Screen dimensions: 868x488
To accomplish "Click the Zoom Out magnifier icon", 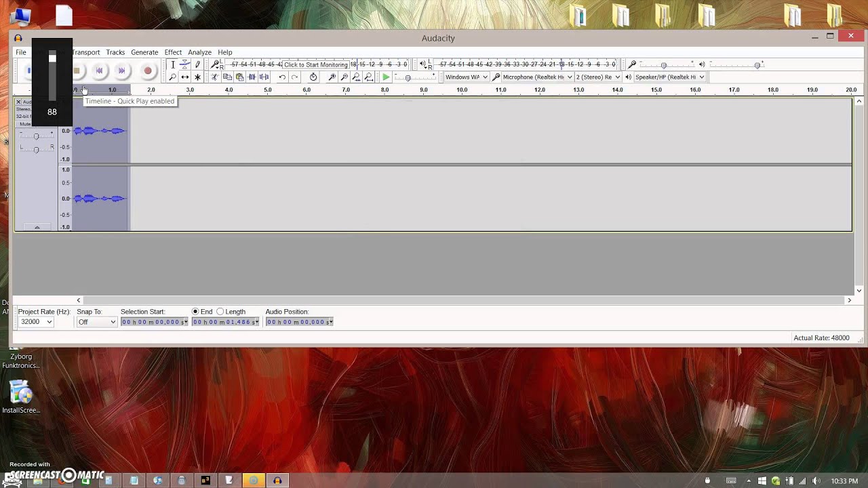I will pos(344,77).
